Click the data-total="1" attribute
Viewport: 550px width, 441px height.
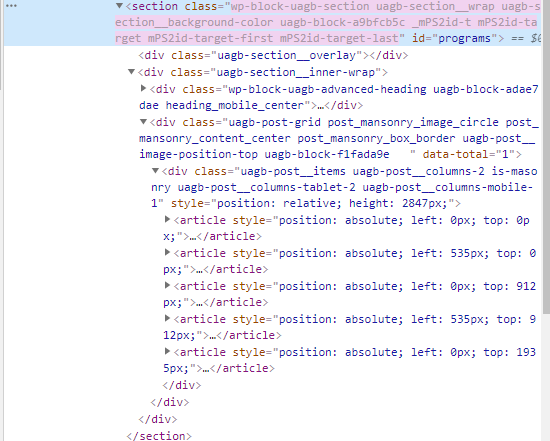[x=468, y=154]
